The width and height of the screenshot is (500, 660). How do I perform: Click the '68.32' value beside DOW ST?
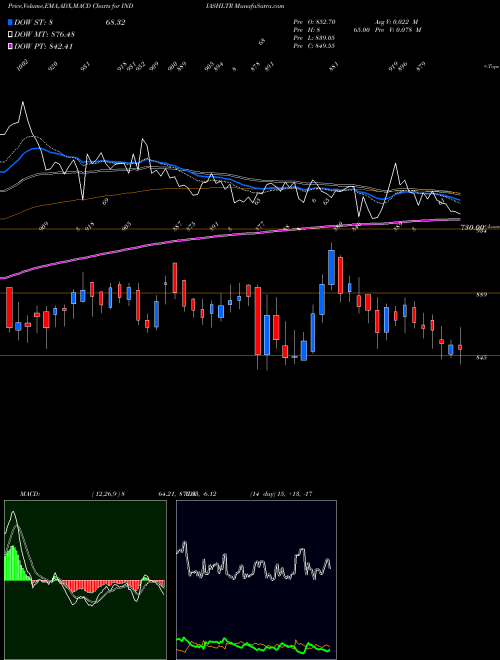pyautogui.click(x=115, y=23)
